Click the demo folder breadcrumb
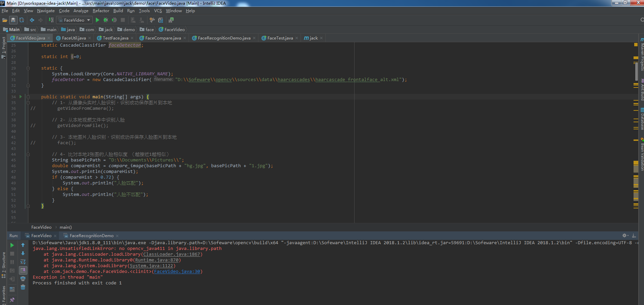 (126, 30)
